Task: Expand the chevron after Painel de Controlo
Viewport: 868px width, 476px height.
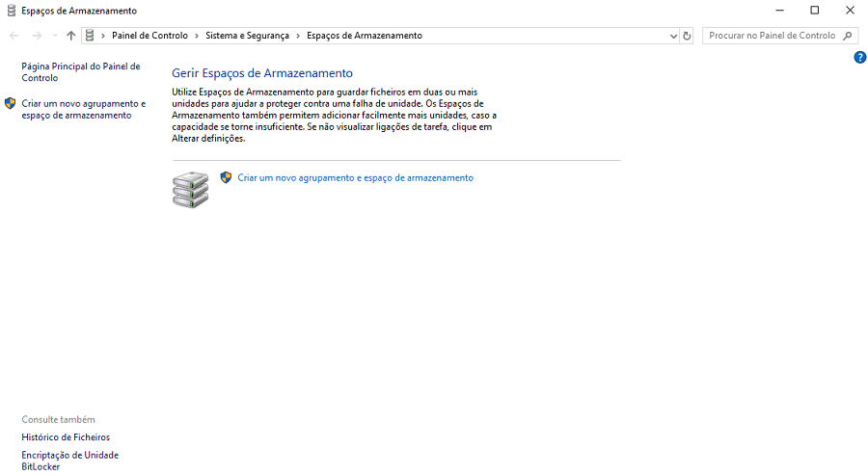Action: [197, 36]
